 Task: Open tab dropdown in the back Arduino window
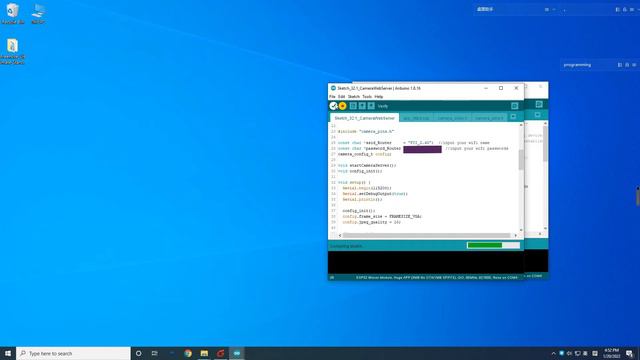click(x=538, y=115)
